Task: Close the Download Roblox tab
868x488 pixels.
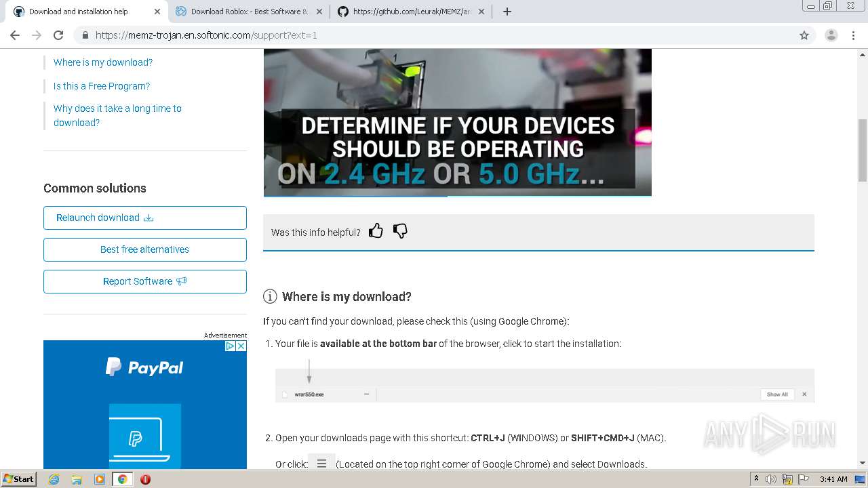Action: [319, 12]
